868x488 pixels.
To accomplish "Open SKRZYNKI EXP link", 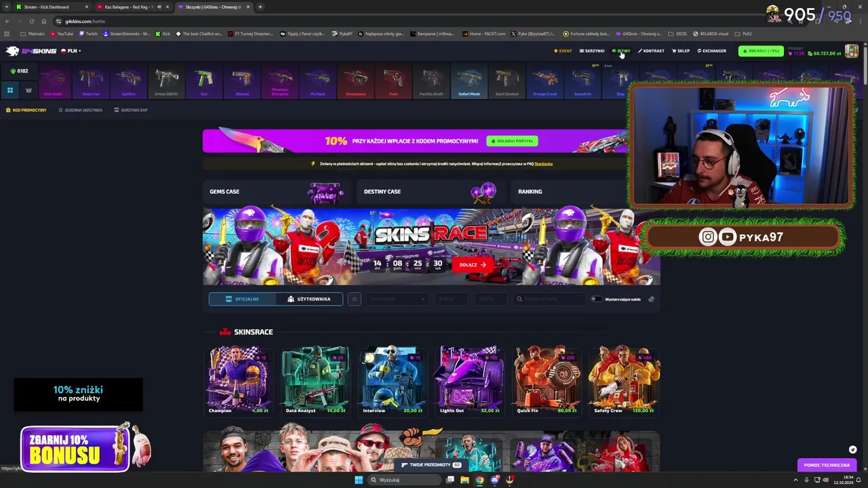I will (x=131, y=110).
